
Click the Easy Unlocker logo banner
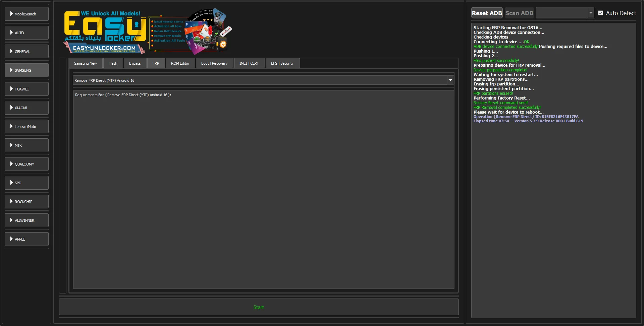(148, 31)
